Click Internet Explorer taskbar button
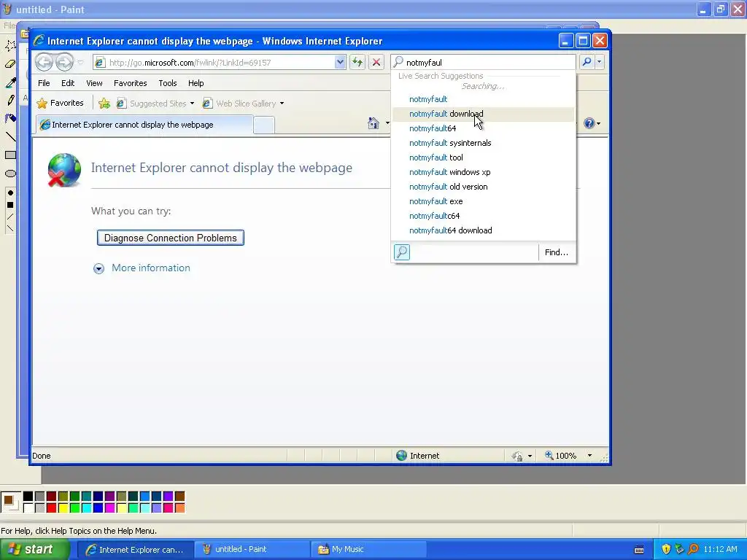 pos(135,550)
